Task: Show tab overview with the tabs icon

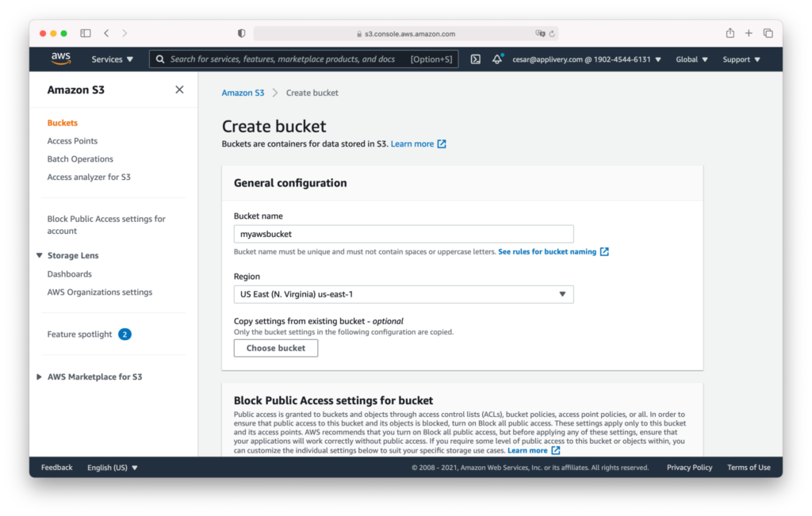Action: coord(768,33)
